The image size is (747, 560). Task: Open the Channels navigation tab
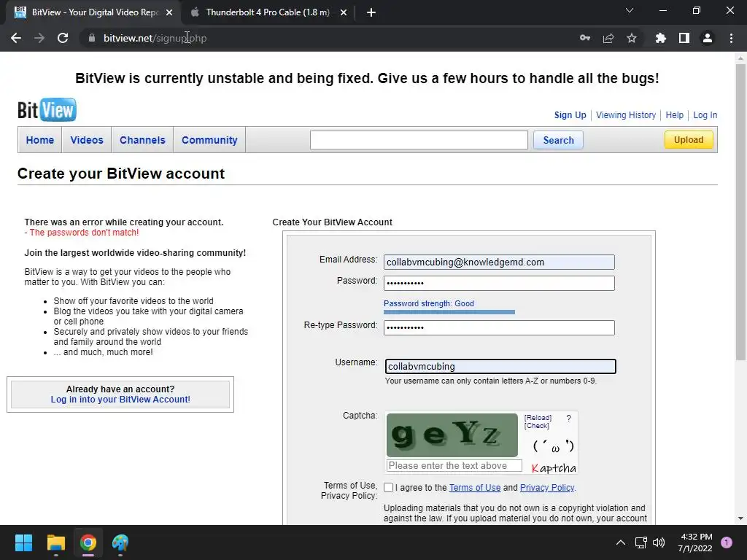142,140
